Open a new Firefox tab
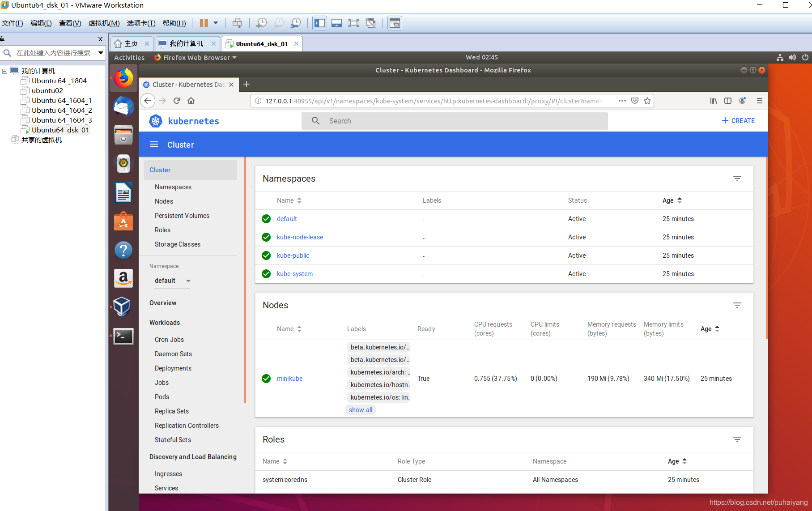812x511 pixels. point(247,84)
